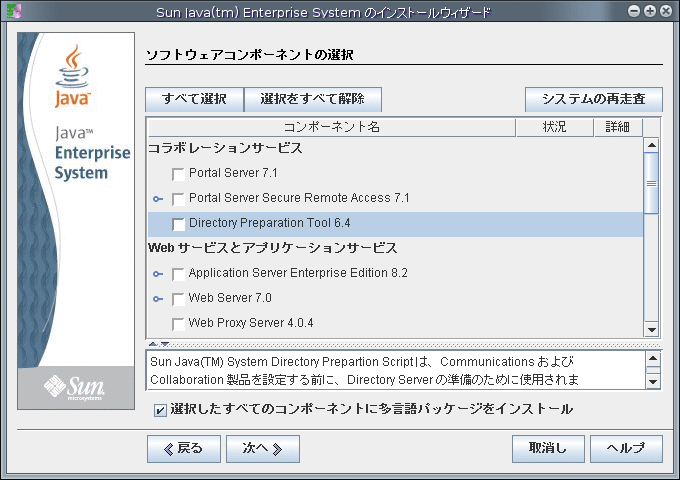Expand Portal Server Secure Remote Access subcomponents
Viewport: 680px width, 480px height.
(x=158, y=199)
